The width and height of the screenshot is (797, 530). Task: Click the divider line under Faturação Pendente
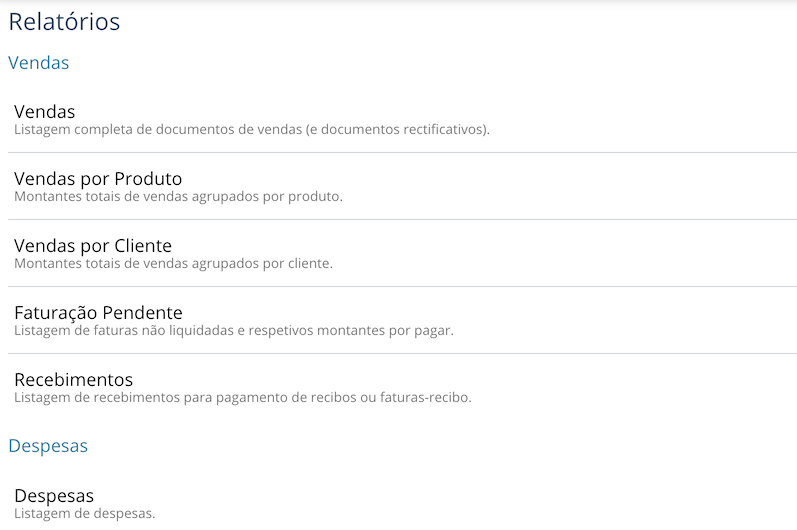point(403,354)
